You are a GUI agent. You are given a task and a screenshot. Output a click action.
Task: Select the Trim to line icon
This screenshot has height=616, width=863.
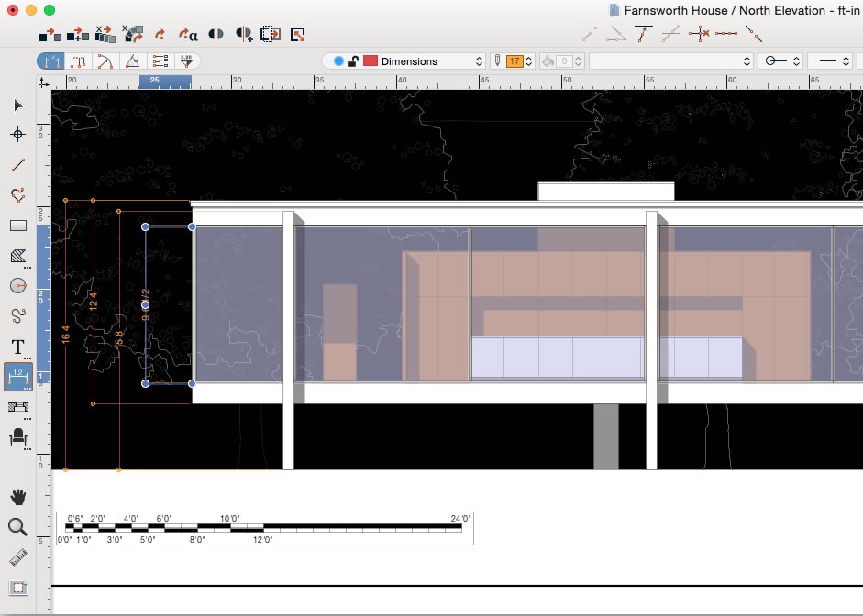644,34
